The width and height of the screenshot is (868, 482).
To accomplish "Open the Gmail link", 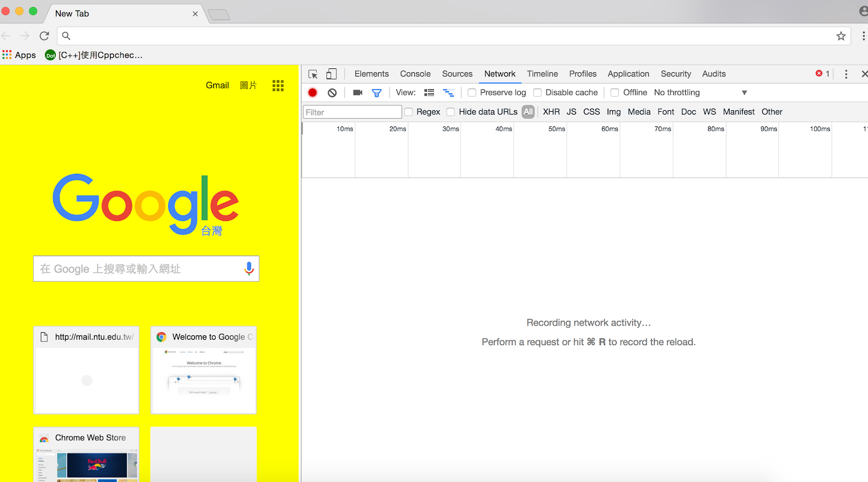I will [217, 85].
